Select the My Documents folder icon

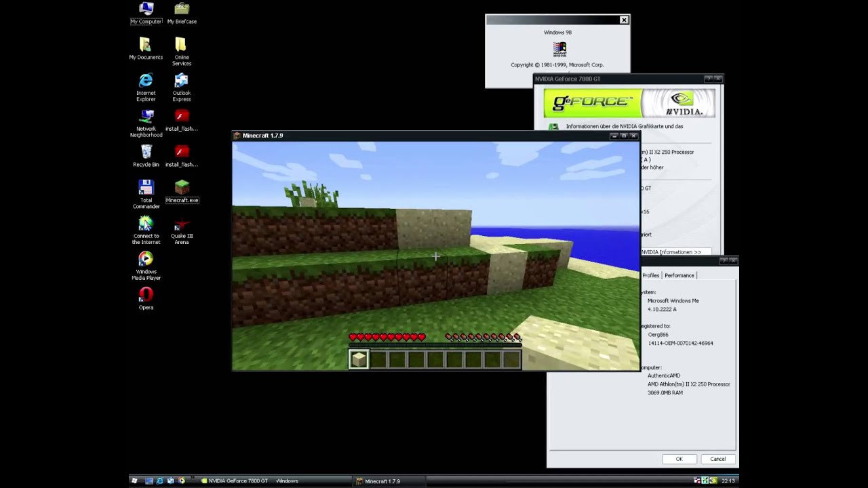coord(146,49)
